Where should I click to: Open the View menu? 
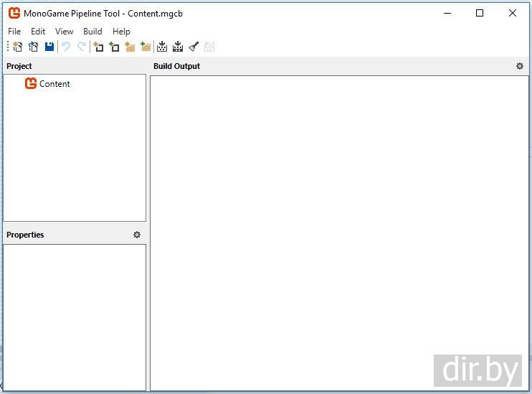coord(64,32)
